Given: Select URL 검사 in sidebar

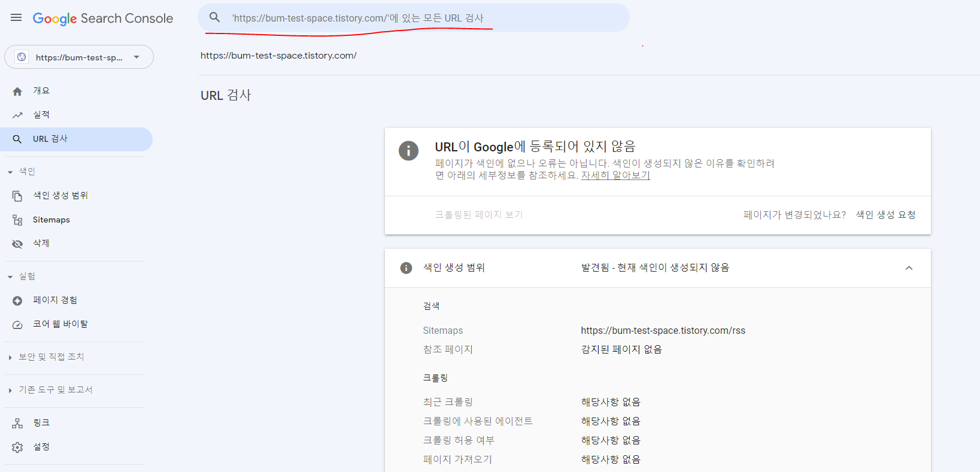Looking at the screenshot, I should pyautogui.click(x=76, y=139).
